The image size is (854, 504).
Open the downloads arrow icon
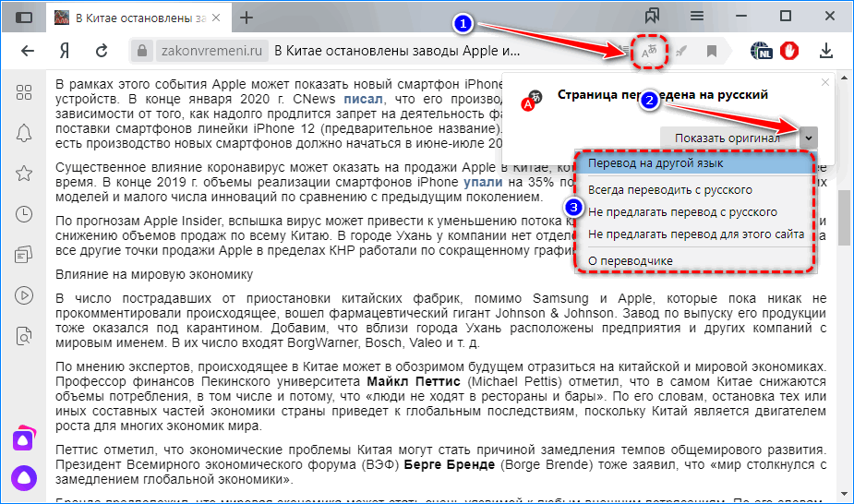point(826,51)
